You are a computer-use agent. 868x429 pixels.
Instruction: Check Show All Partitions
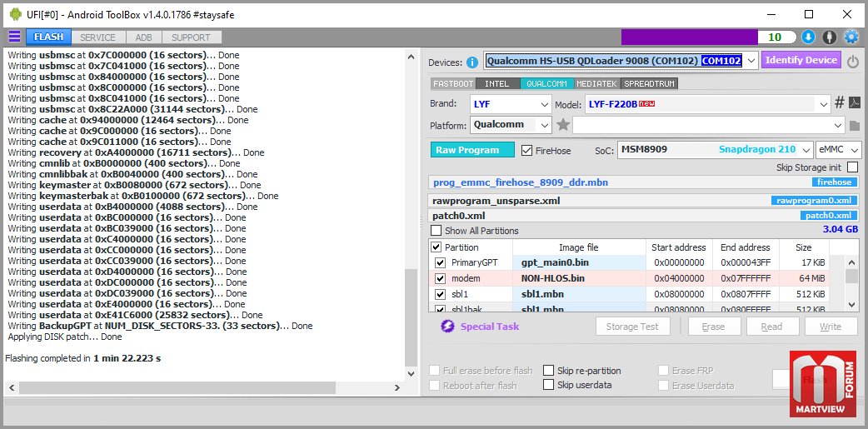(436, 230)
